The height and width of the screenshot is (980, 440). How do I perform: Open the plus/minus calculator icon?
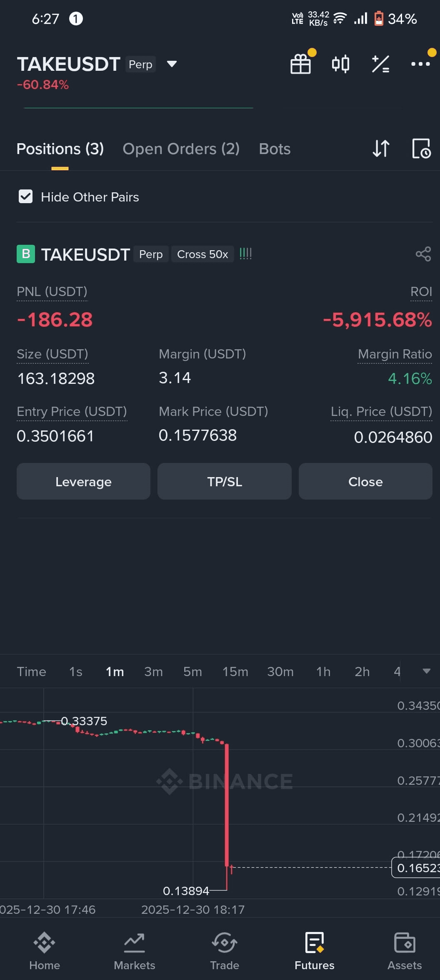(380, 64)
